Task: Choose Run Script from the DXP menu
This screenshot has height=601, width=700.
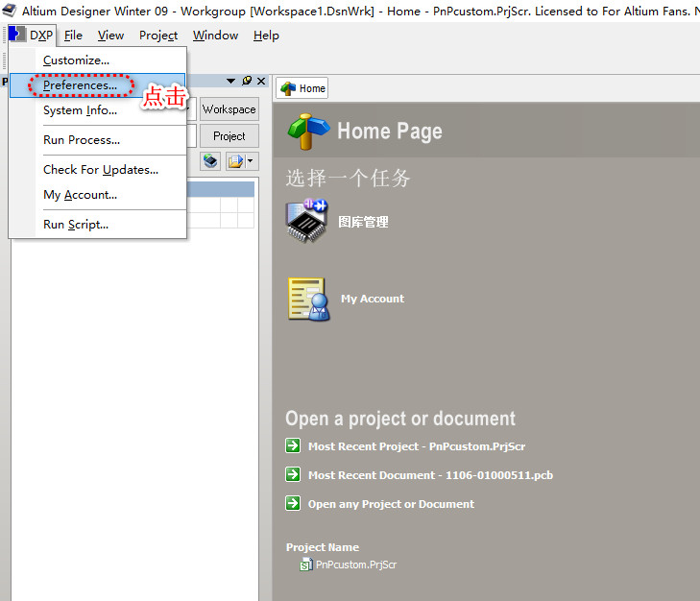Action: tap(75, 225)
